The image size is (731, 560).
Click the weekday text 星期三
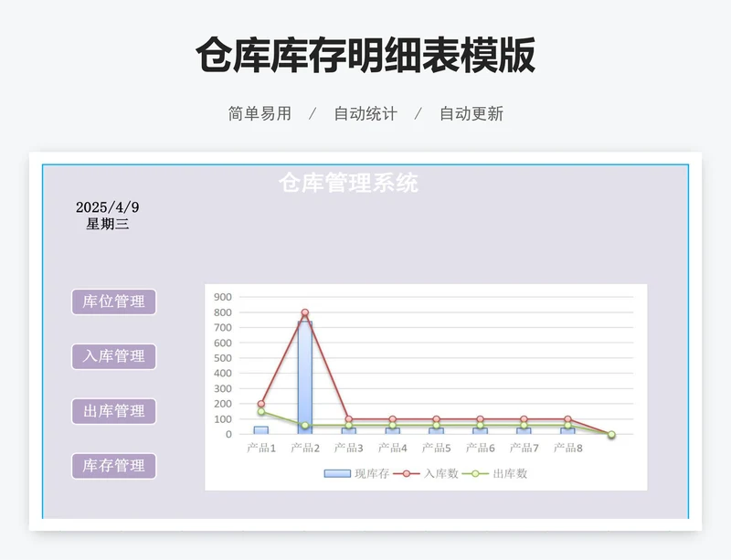click(108, 224)
